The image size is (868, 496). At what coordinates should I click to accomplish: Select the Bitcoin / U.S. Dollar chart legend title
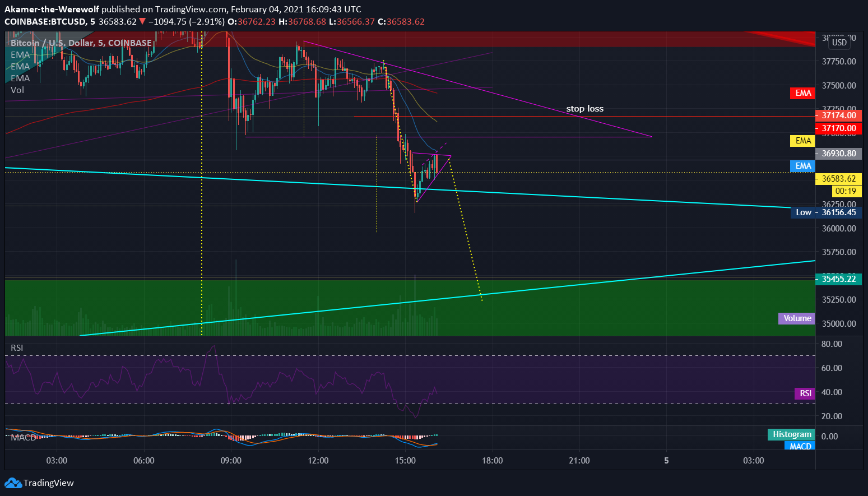(81, 43)
